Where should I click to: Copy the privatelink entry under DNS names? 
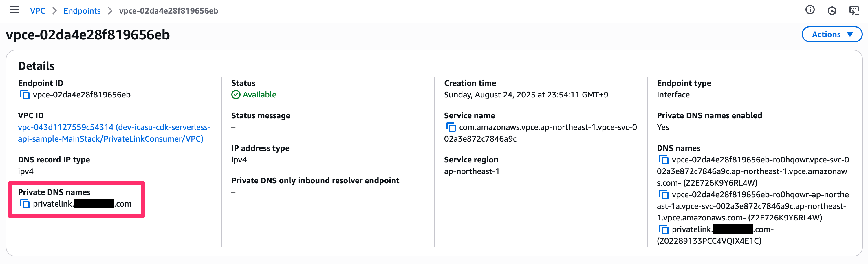664,229
